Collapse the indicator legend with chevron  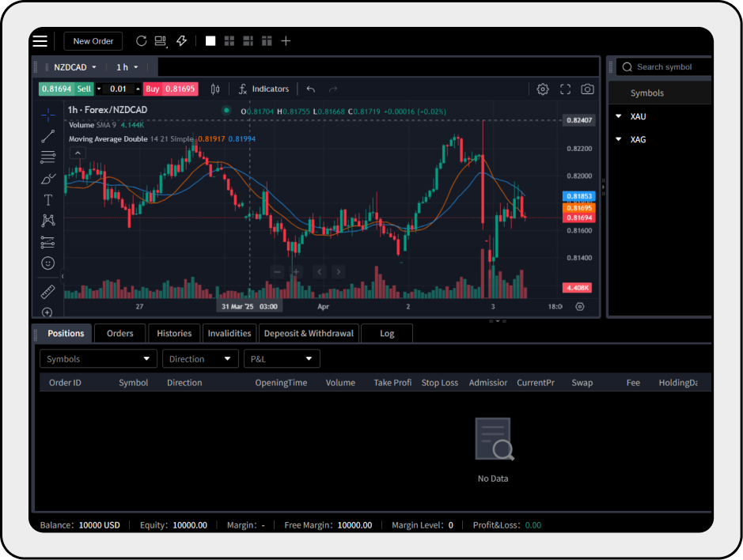78,153
